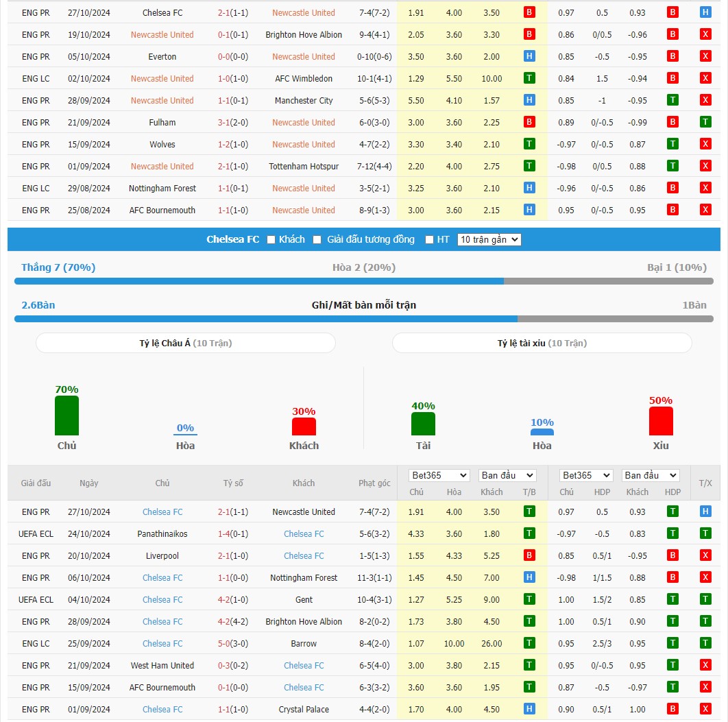This screenshot has width=728, height=722.
Task: Select the blue H badge in the Chelsea vs Nottingham Forest row
Action: [x=529, y=577]
